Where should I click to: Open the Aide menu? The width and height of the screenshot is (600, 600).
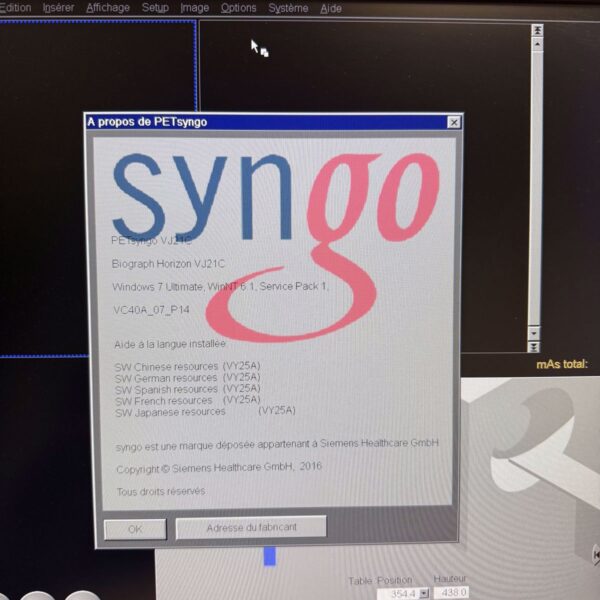[x=331, y=8]
